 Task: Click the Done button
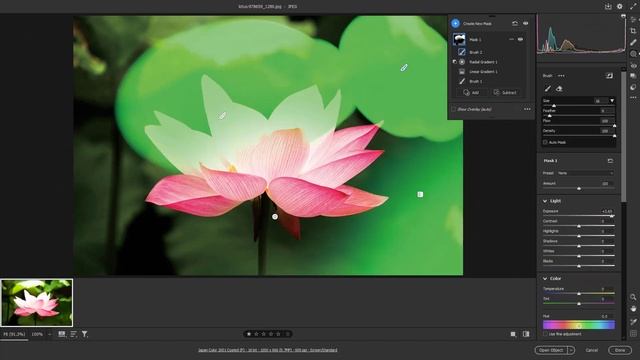(x=620, y=350)
